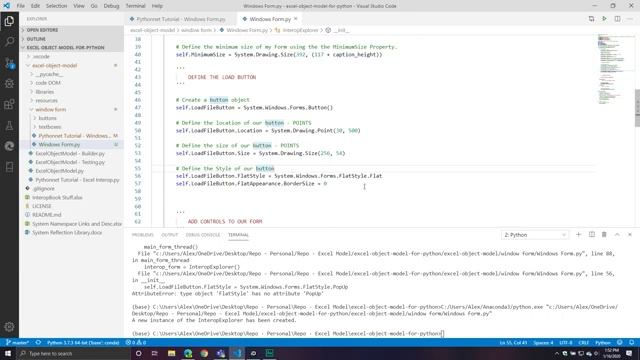Image resolution: width=640 pixels, height=360 pixels.
Task: Close the Windows Form.py tab
Action: (x=296, y=19)
